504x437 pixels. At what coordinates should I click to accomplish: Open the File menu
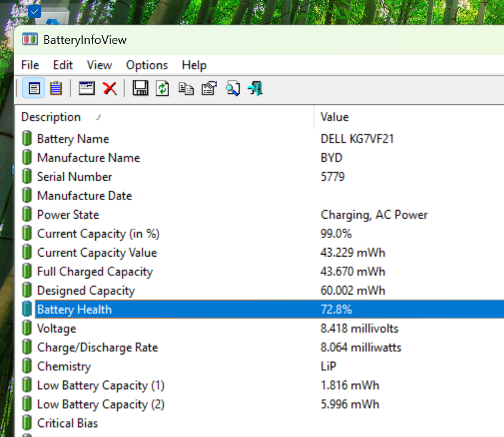30,65
